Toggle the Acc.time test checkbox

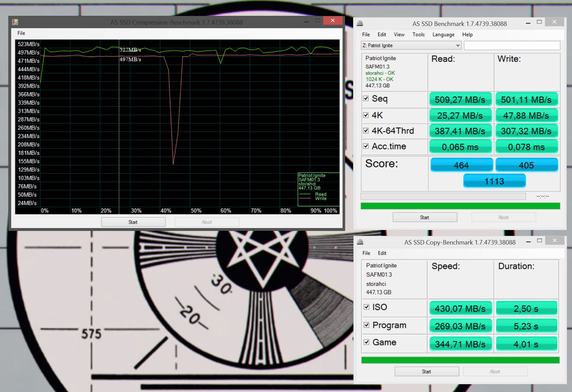(366, 146)
